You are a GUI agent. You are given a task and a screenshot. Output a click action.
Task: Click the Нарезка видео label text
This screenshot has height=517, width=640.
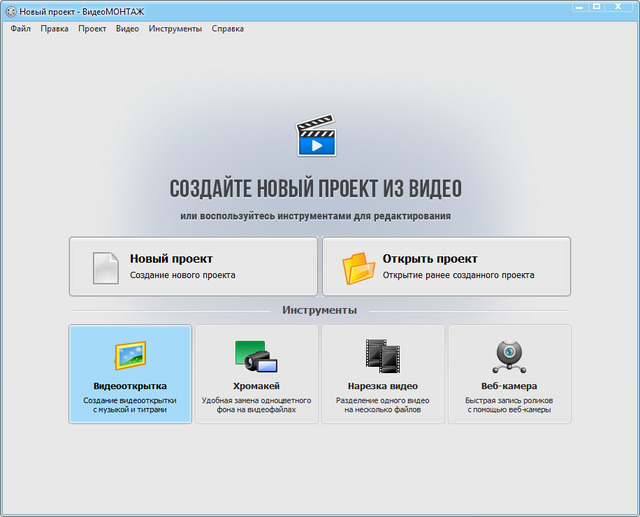coord(383,386)
